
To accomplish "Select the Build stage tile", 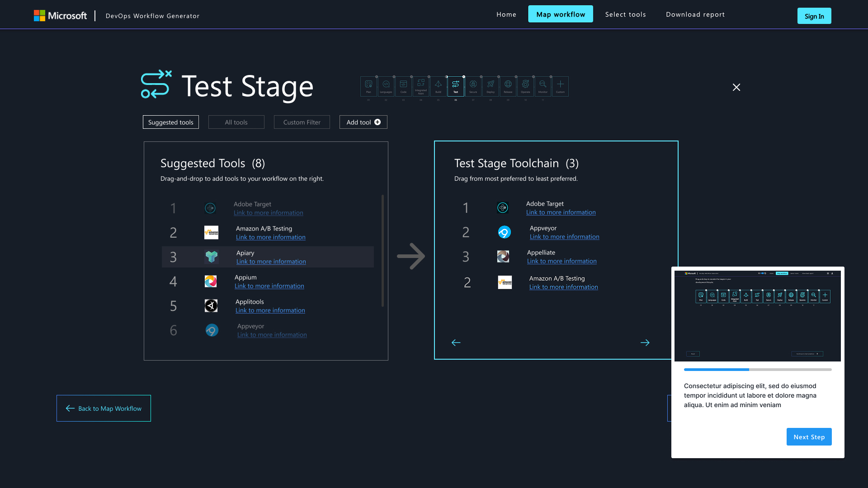I will (438, 86).
